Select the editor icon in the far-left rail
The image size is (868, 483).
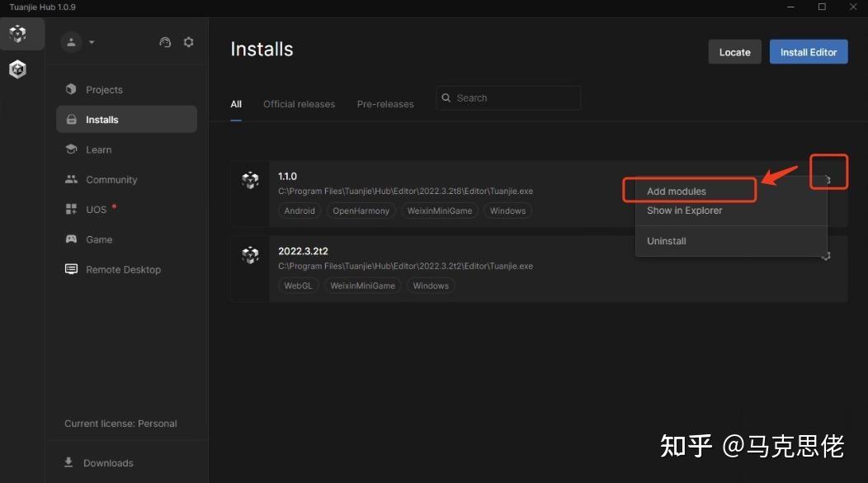[17, 69]
